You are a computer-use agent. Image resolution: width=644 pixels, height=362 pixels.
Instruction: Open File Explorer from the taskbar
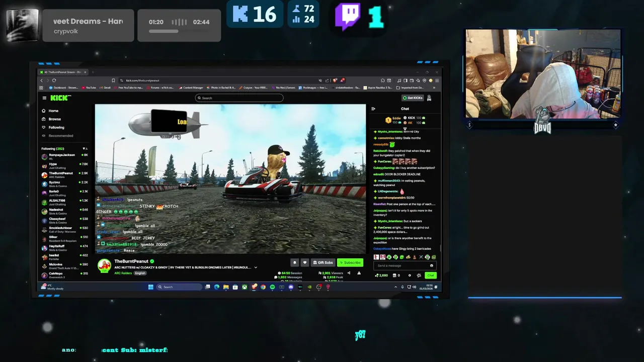[226, 287]
